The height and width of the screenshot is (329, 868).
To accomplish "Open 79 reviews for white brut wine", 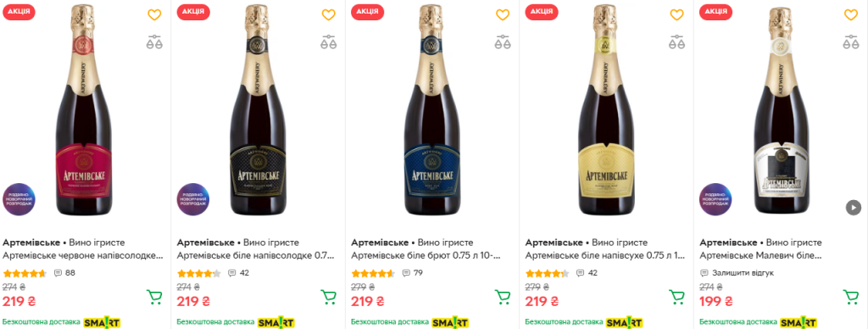I will (413, 273).
